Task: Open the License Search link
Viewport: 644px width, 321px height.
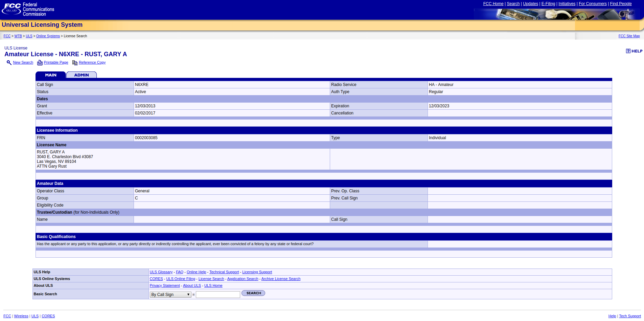Action: (211, 279)
